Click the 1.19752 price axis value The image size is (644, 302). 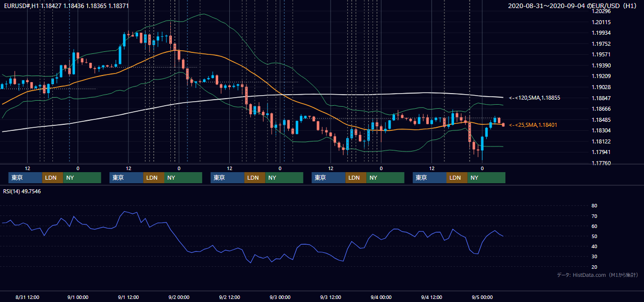(601, 44)
